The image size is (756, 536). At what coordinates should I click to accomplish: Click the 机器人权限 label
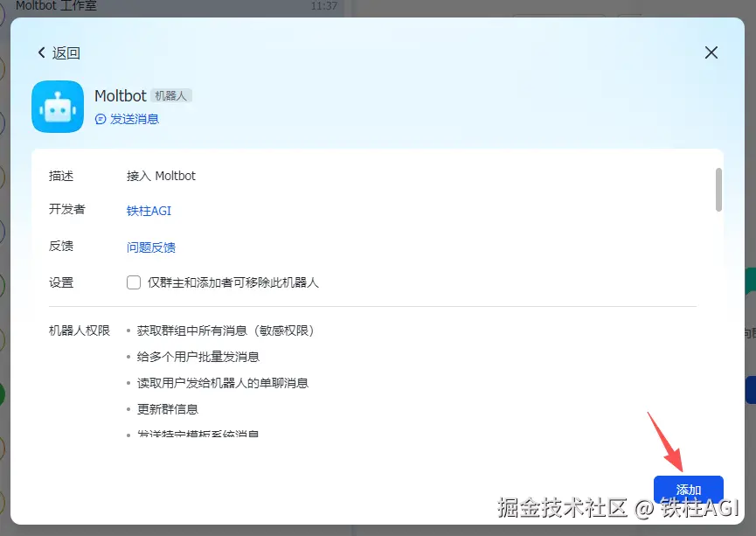click(80, 331)
